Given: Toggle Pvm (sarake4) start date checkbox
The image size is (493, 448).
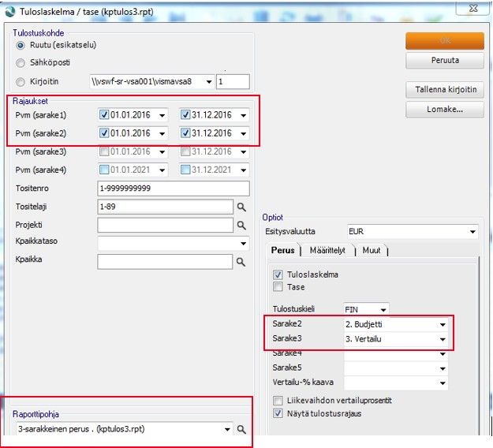Looking at the screenshot, I should click(x=104, y=170).
